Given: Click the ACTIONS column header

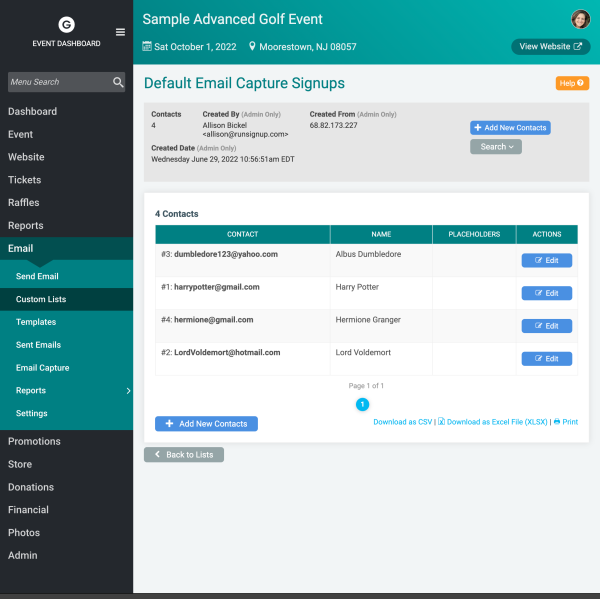Looking at the screenshot, I should click(547, 234).
